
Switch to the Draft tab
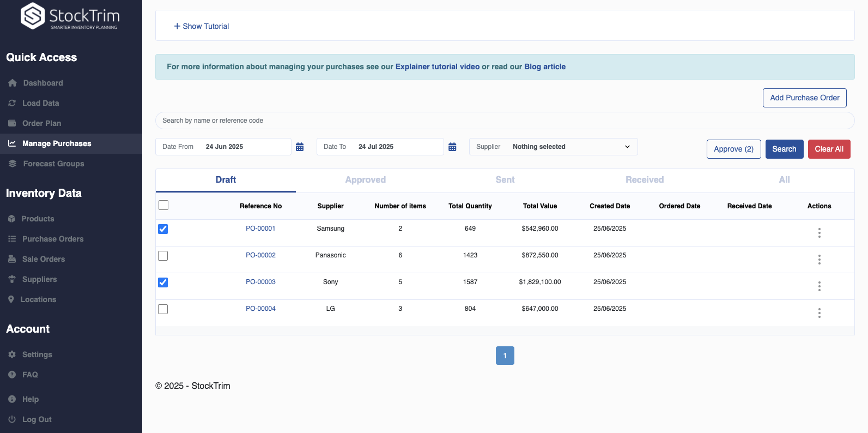[226, 180]
